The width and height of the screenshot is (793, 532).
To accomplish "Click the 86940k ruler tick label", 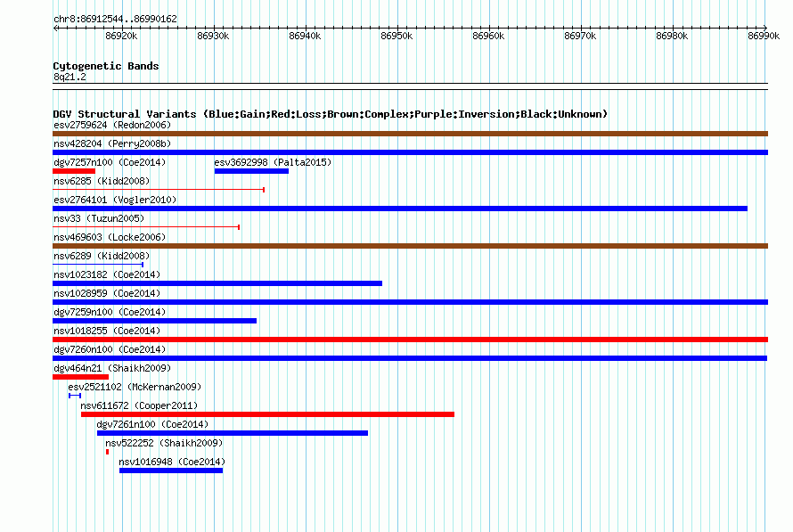I will 305,36.
